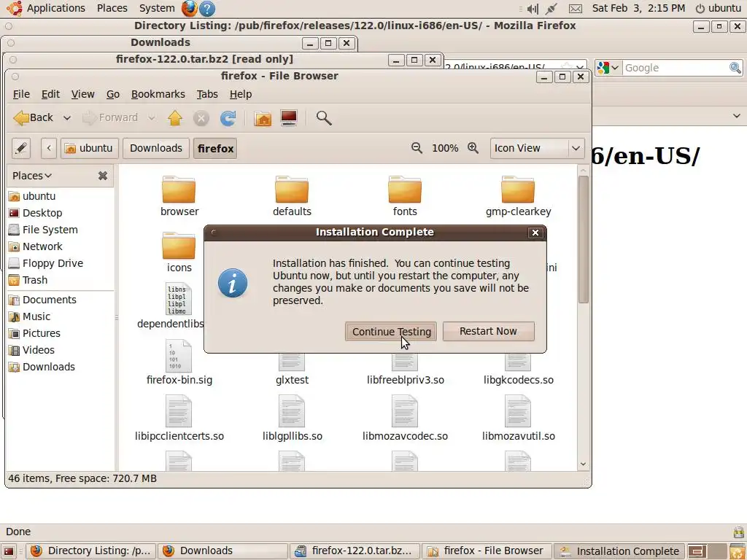The image size is (747, 560).
Task: Close the Places sidebar pane
Action: (x=102, y=176)
